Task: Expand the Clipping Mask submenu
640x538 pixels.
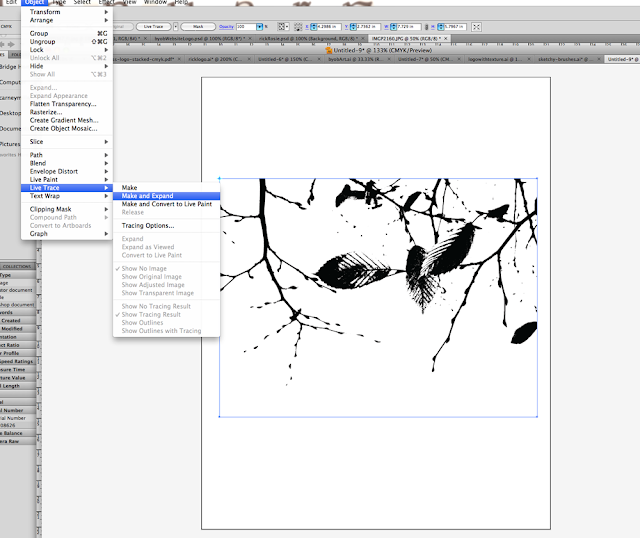Action: (53, 209)
